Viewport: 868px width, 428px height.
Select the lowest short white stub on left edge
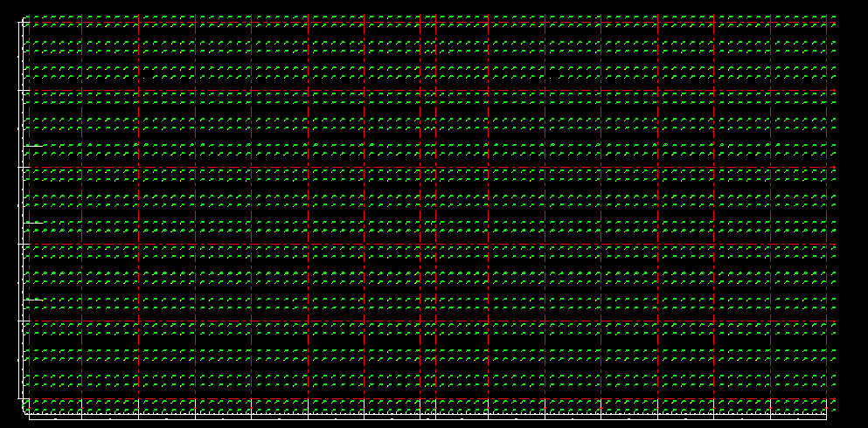[x=33, y=300]
